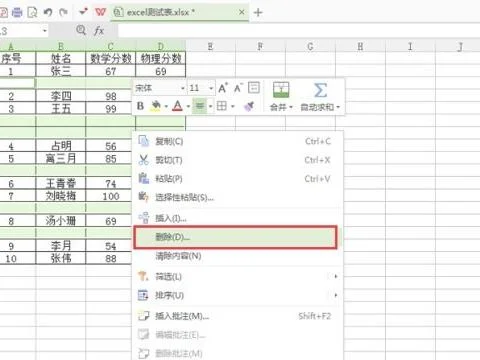Select 粘贴(P) in context menu
The width and height of the screenshot is (480, 360).
pos(237,179)
